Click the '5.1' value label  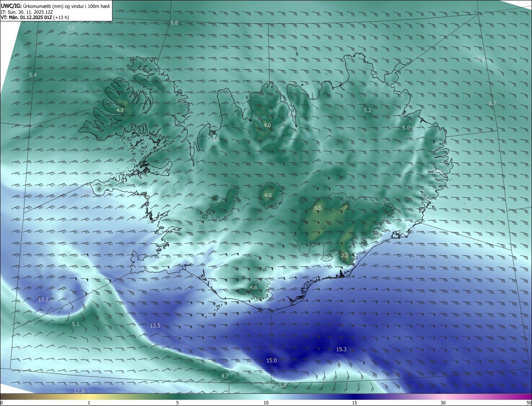tap(75, 324)
